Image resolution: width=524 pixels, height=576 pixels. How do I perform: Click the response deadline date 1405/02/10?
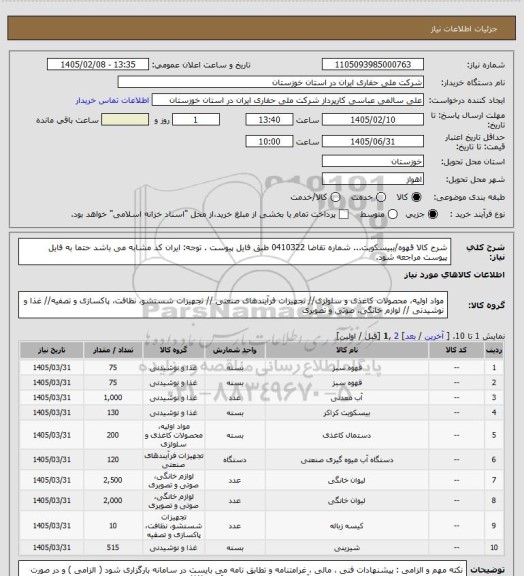point(373,120)
